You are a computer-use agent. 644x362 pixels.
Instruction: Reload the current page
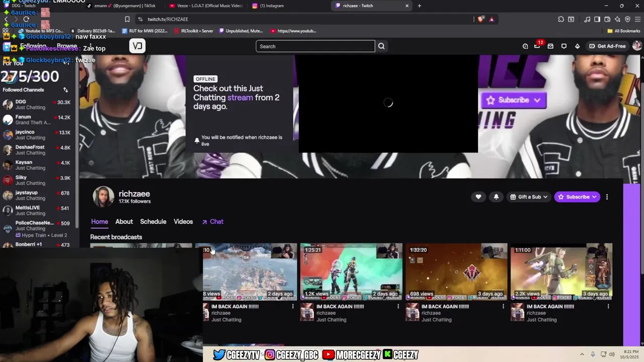coord(26,19)
